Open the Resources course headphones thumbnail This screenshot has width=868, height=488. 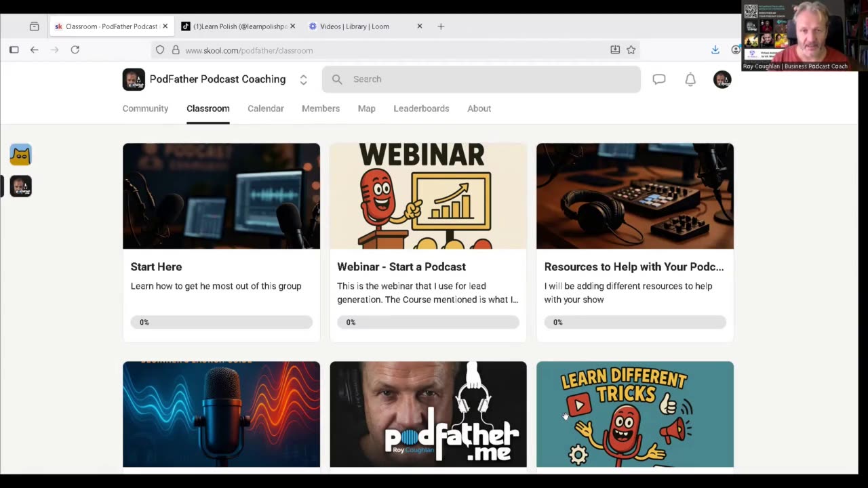click(635, 196)
